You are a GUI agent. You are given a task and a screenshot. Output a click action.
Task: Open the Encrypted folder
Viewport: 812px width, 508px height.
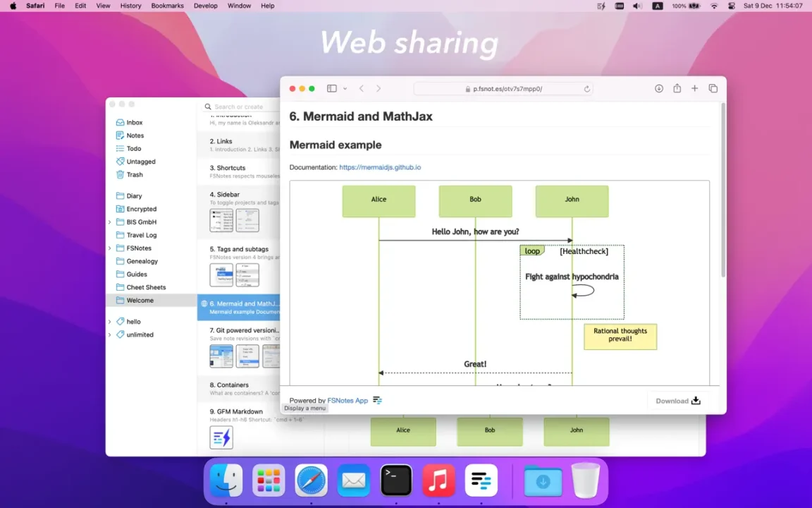click(142, 209)
